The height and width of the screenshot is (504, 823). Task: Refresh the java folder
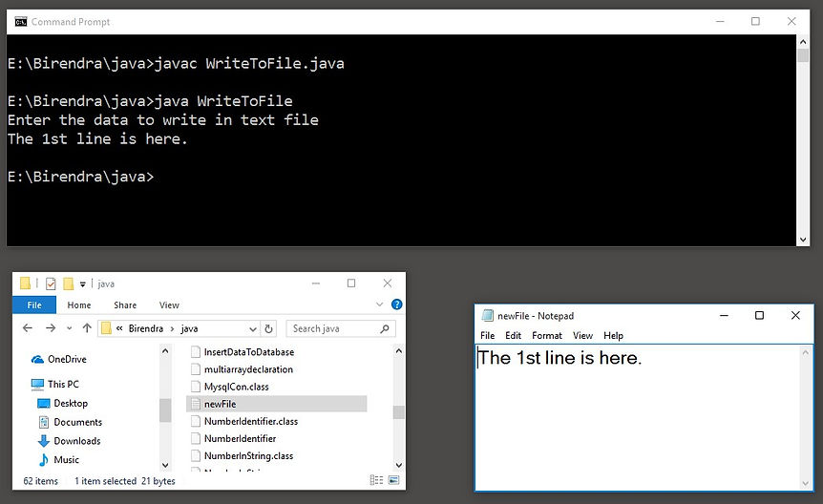click(x=268, y=328)
